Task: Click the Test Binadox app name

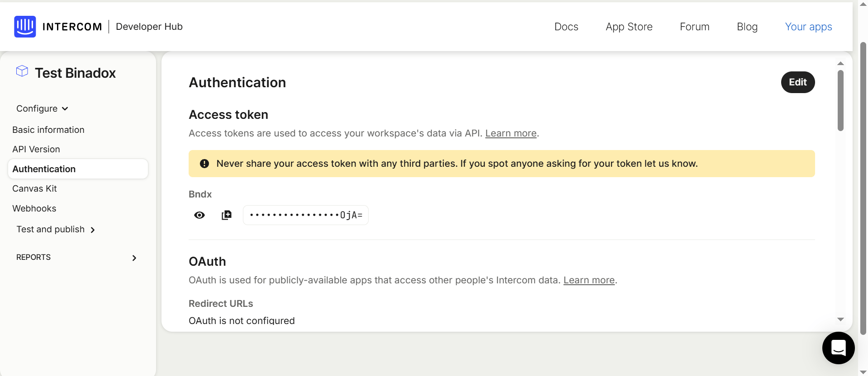Action: pos(76,73)
